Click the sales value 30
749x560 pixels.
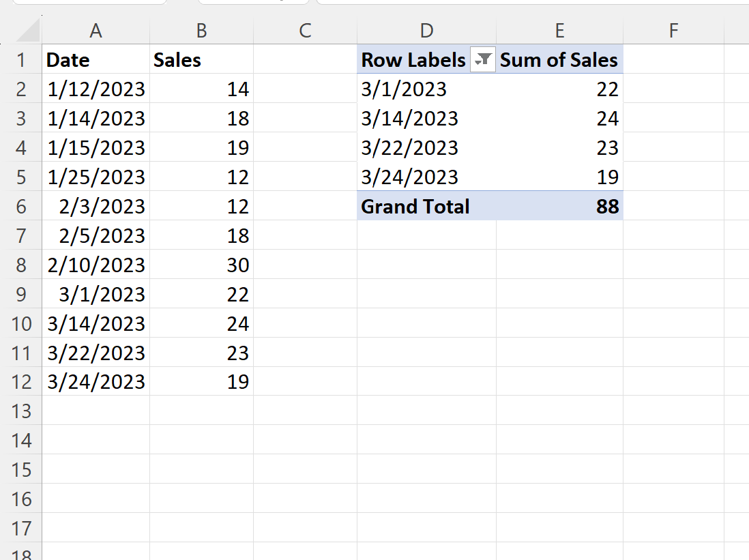pos(201,265)
